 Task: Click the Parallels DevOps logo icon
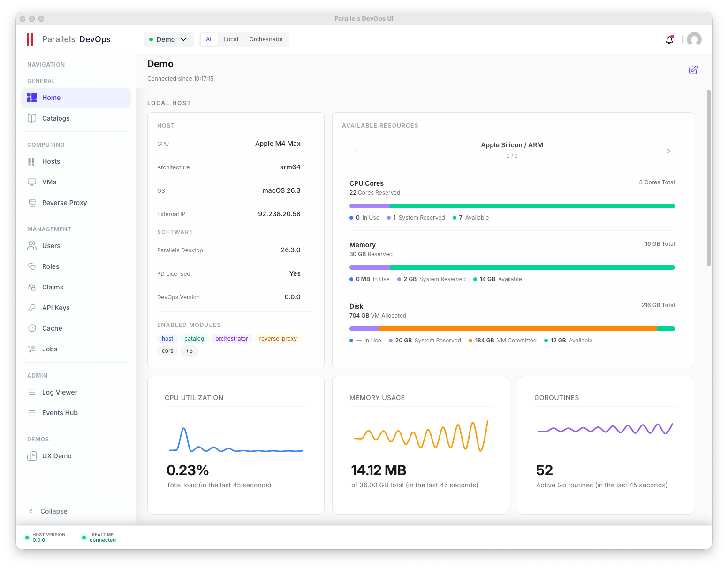[30, 39]
